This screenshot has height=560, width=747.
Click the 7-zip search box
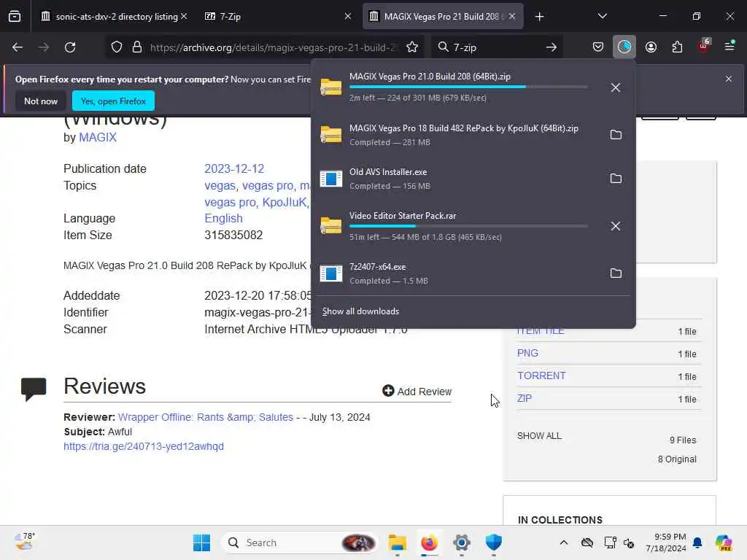tap(495, 47)
